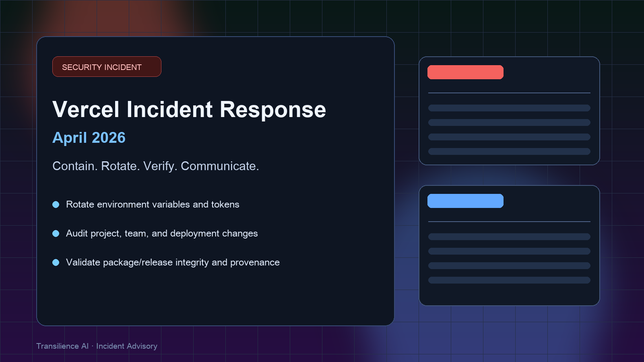Click the 'April 2026' subtitle
The width and height of the screenshot is (644, 362).
89,138
